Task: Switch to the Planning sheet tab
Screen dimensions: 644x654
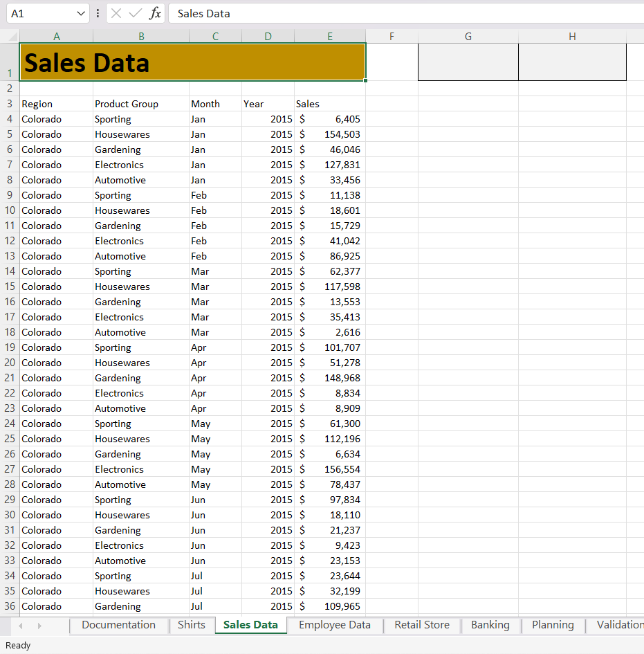Action: coord(553,625)
